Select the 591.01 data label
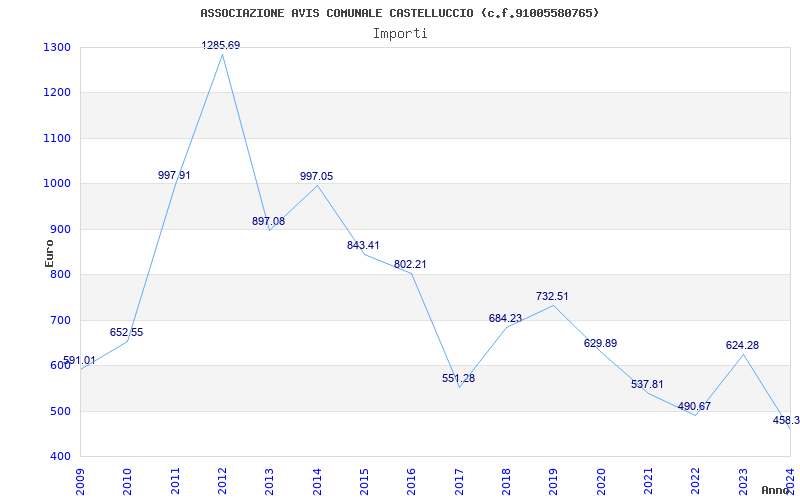The height and width of the screenshot is (500, 800). pos(79,361)
